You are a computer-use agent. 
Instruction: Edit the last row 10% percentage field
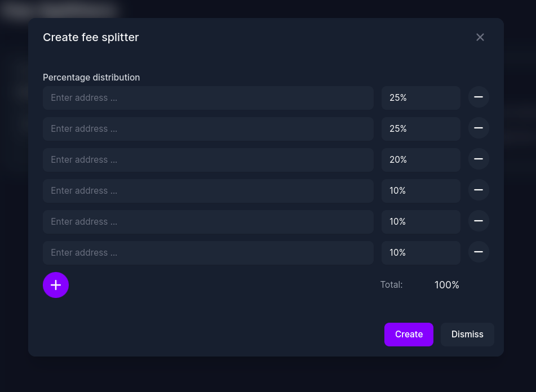[421, 253]
